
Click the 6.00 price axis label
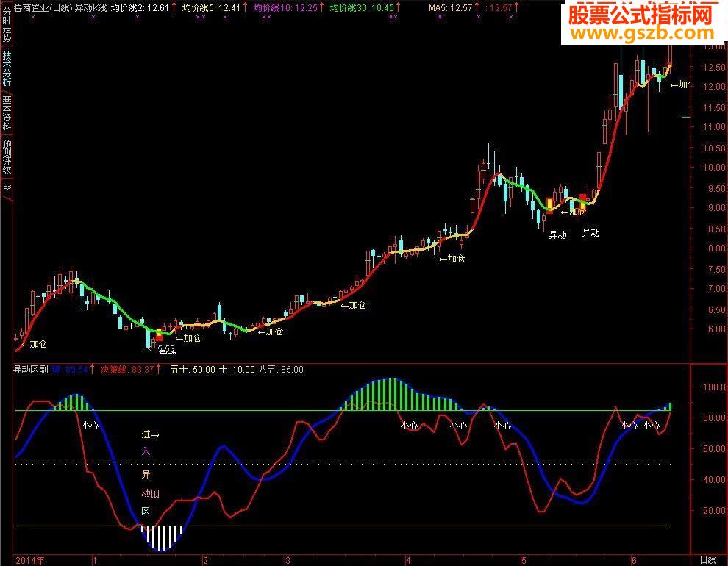click(x=717, y=329)
